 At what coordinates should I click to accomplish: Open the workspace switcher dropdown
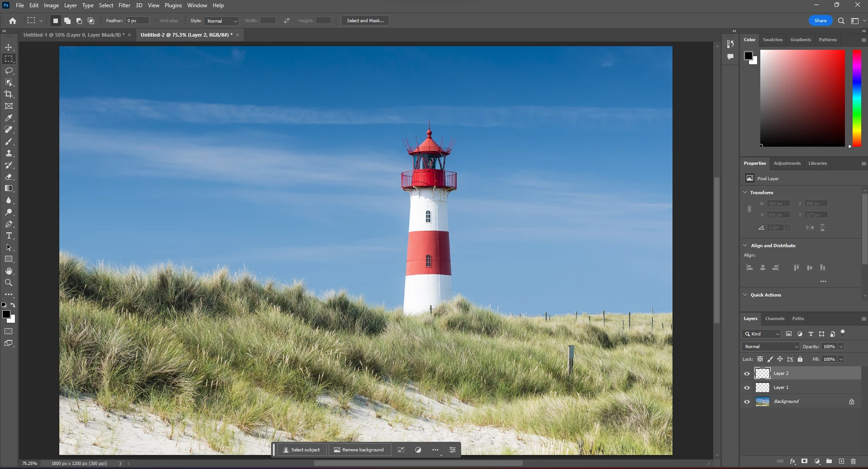(x=858, y=21)
